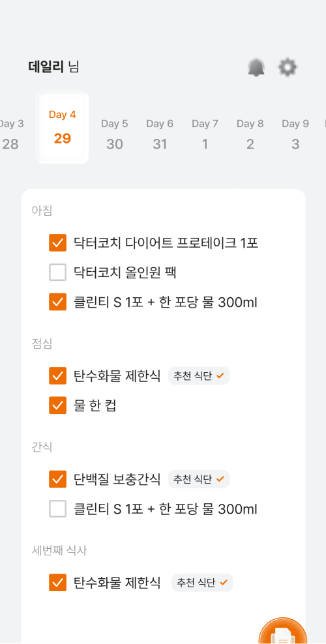The width and height of the screenshot is (326, 644).
Task: Open 추천 식단 badge in 세번째 식사
Action: 202,582
